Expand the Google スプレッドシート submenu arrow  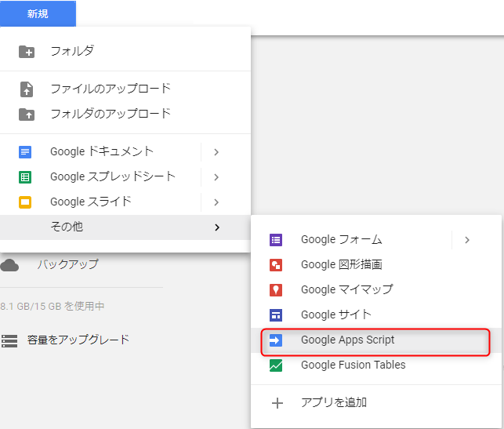tap(216, 177)
